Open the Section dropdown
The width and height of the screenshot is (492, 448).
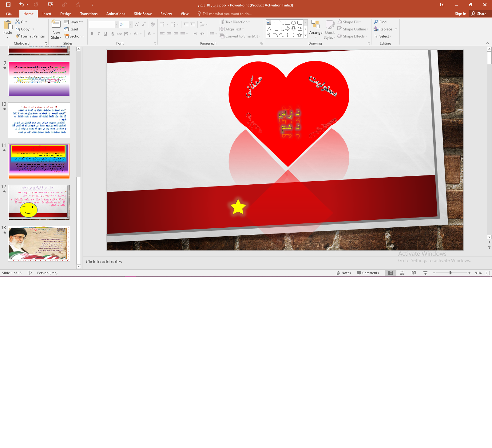[74, 36]
